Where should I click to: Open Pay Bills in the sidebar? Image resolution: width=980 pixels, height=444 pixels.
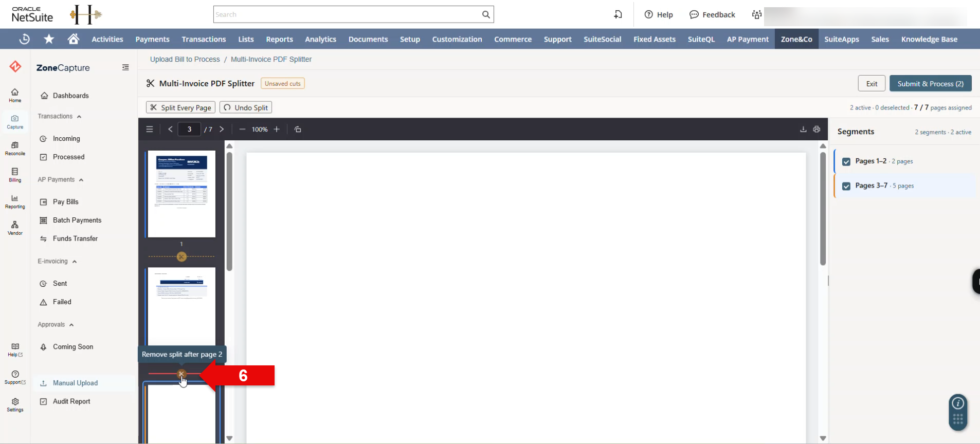pyautogui.click(x=65, y=202)
